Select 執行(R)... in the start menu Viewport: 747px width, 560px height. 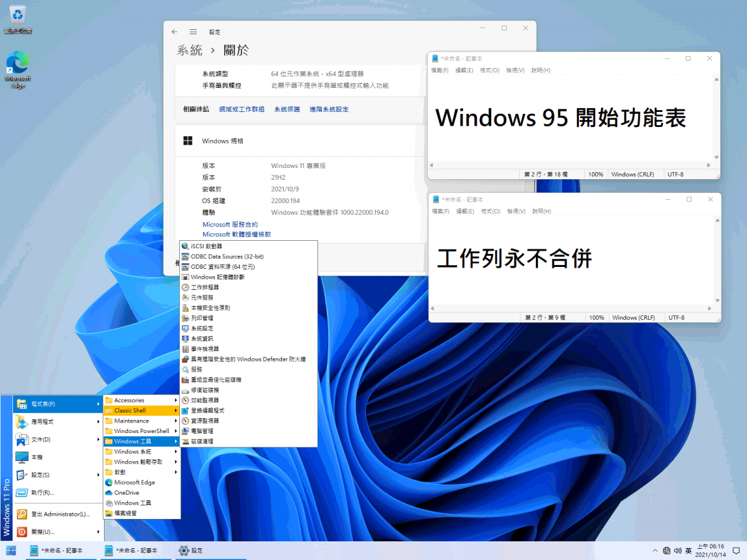[58, 493]
